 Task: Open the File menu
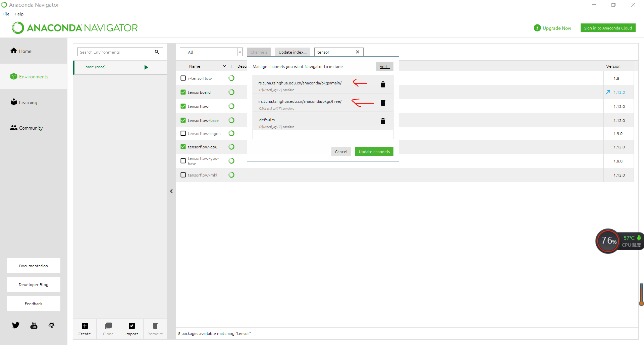coord(6,14)
